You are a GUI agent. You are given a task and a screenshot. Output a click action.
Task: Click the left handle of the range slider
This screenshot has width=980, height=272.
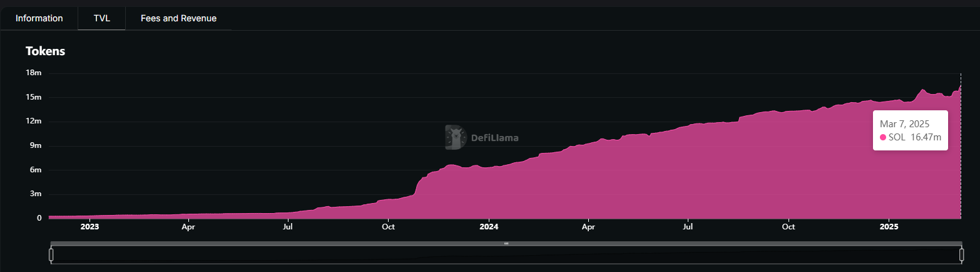click(51, 254)
